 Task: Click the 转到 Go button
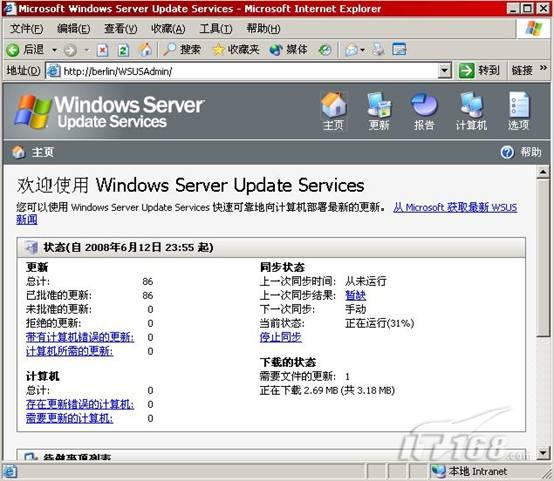coord(479,71)
